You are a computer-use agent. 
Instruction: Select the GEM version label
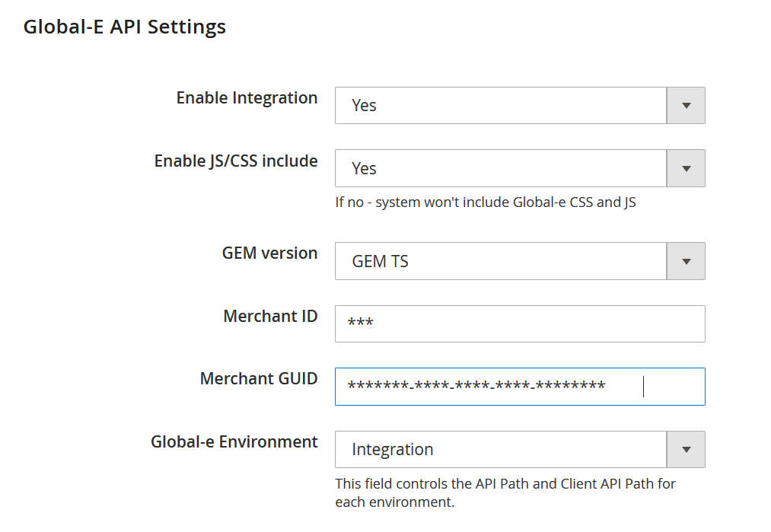point(269,253)
